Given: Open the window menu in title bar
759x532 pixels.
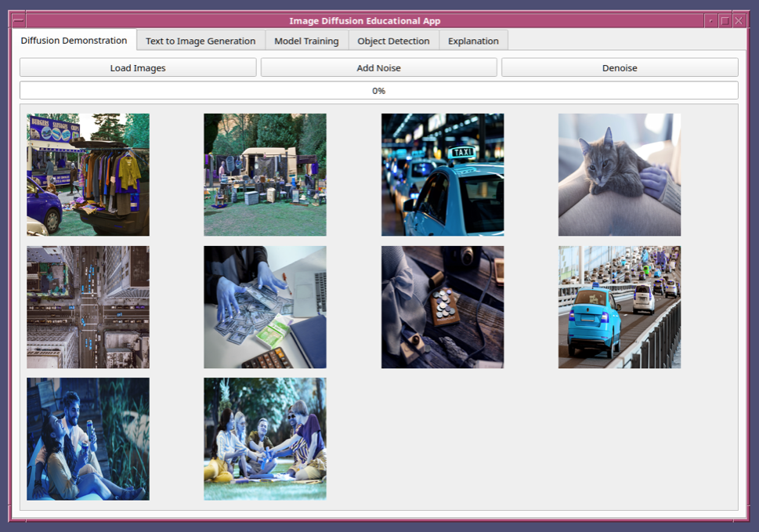Looking at the screenshot, I should (19, 20).
